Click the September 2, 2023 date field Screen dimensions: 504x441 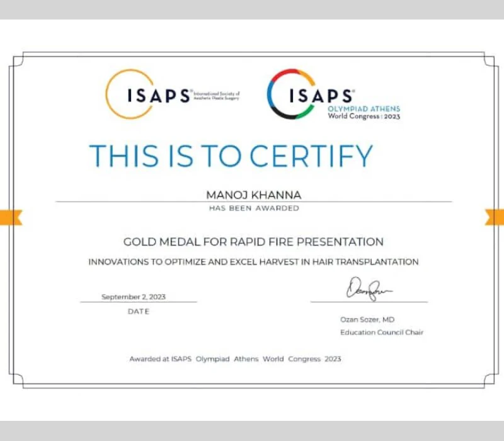pyautogui.click(x=134, y=296)
